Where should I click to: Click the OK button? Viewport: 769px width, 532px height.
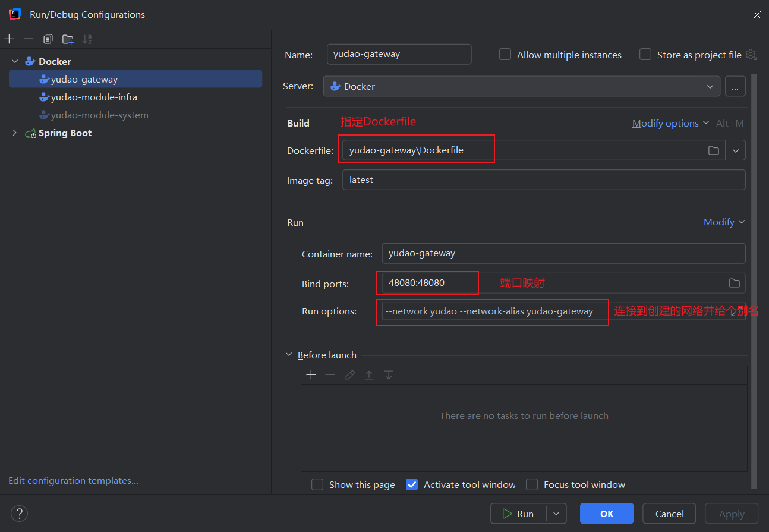tap(607, 514)
